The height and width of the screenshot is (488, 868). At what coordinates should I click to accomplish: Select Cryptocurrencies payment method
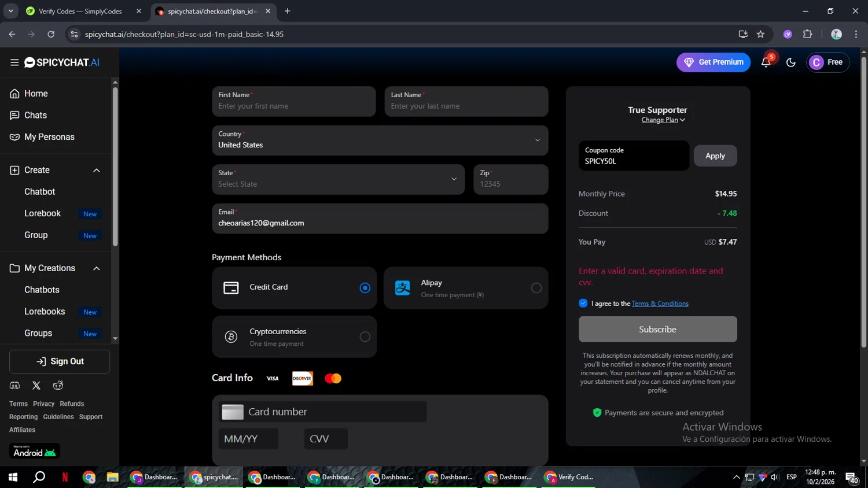coord(295,337)
